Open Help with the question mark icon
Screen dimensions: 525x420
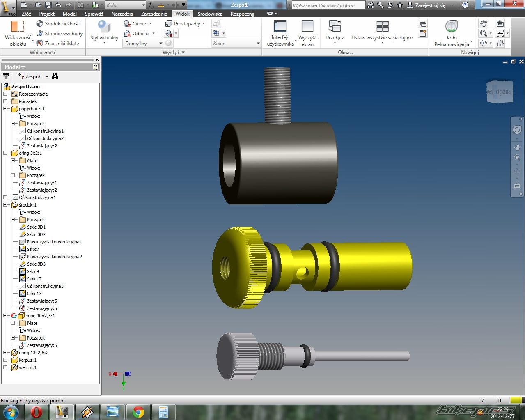click(465, 5)
